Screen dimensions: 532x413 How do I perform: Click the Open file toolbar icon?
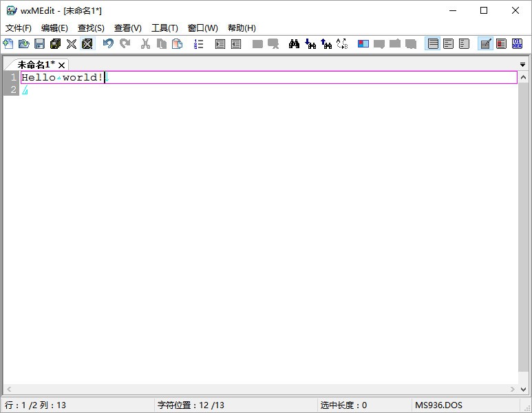tap(24, 44)
